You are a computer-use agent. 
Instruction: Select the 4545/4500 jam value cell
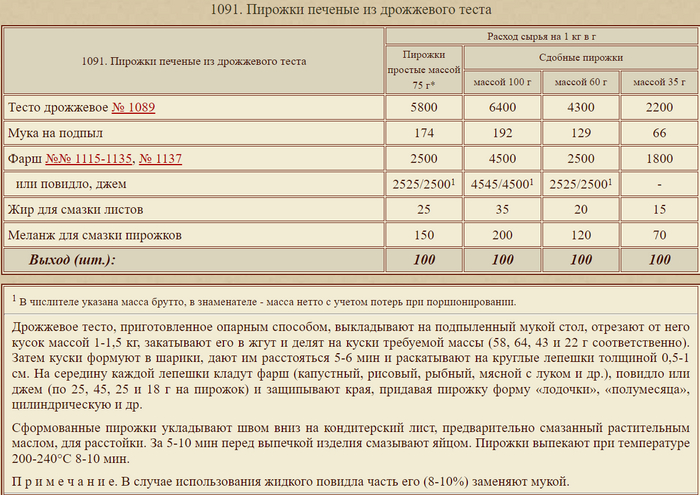(502, 185)
